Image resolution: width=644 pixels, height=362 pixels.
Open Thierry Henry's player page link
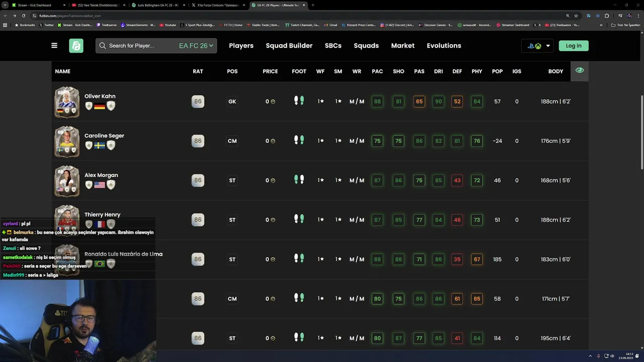click(103, 215)
